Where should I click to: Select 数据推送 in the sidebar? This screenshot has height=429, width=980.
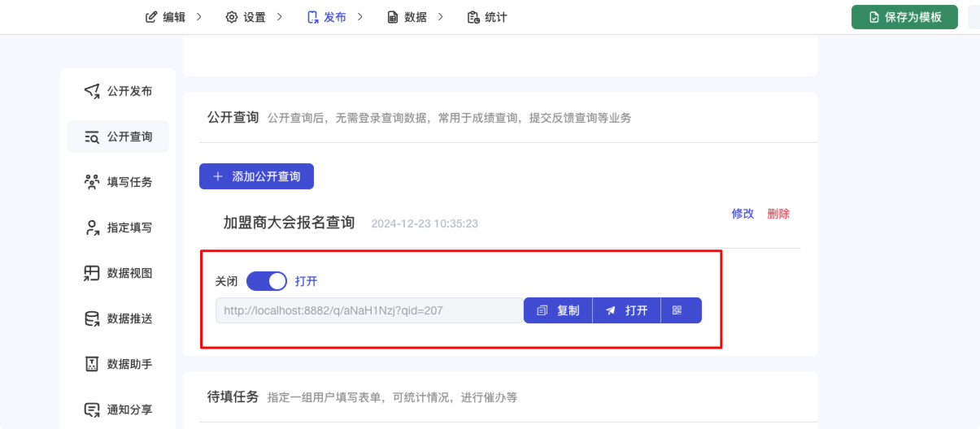pyautogui.click(x=118, y=318)
